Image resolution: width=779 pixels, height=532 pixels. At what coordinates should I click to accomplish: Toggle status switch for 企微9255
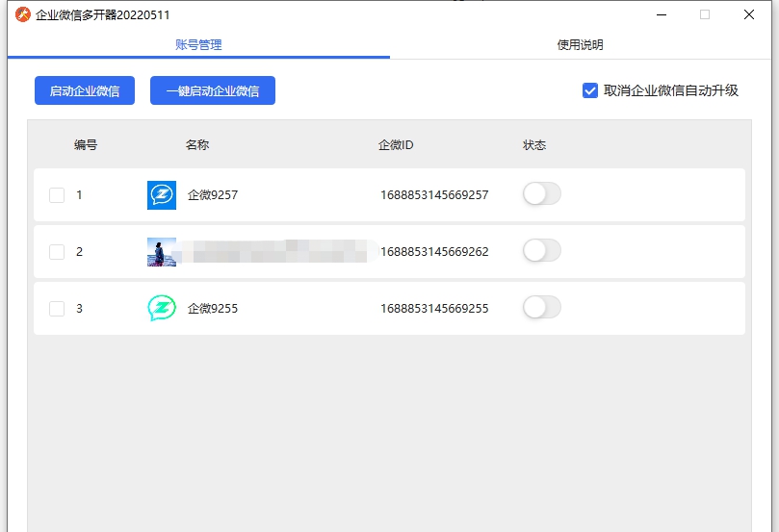point(541,307)
